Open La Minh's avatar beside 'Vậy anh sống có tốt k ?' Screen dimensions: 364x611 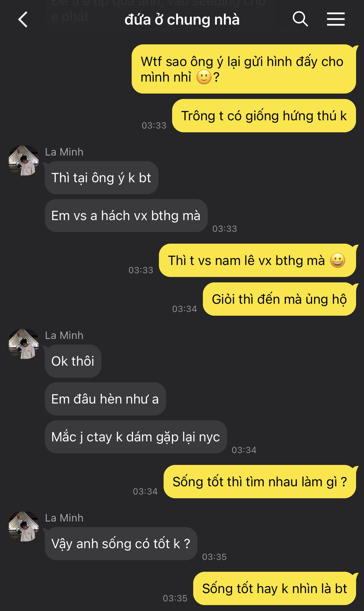click(x=24, y=526)
